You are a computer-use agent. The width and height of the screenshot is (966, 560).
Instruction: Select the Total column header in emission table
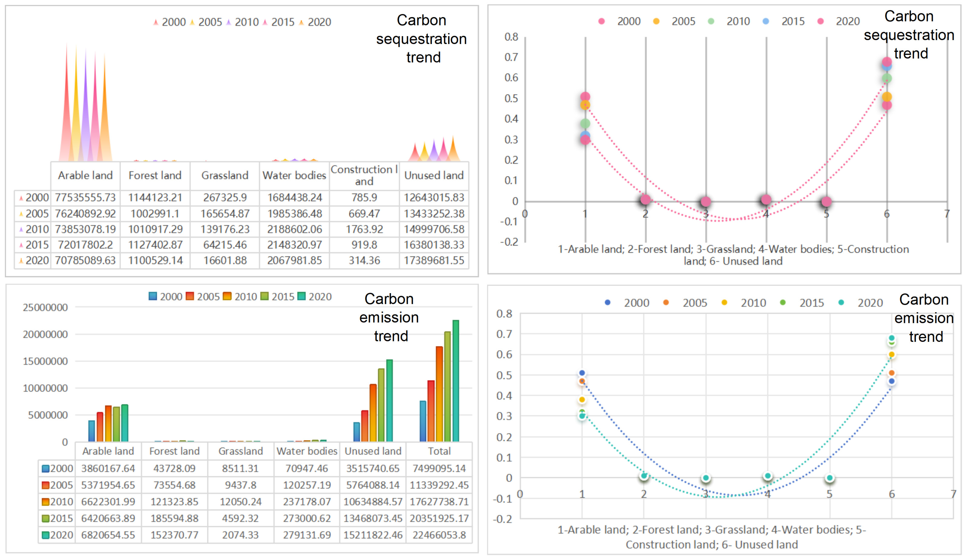point(439,451)
